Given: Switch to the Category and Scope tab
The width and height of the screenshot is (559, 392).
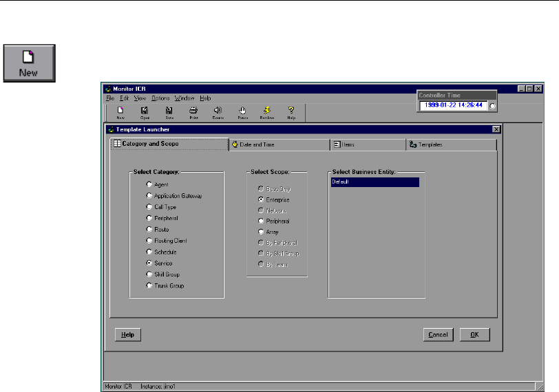Looking at the screenshot, I should (169, 144).
